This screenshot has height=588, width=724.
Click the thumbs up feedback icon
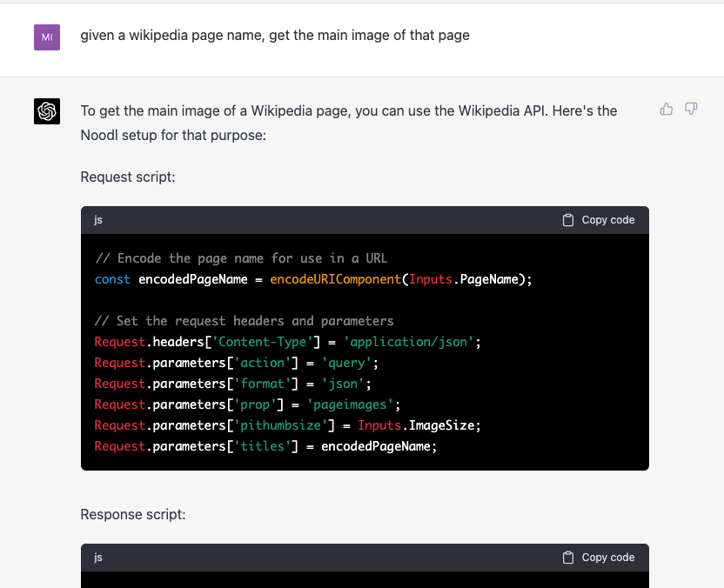coord(667,109)
